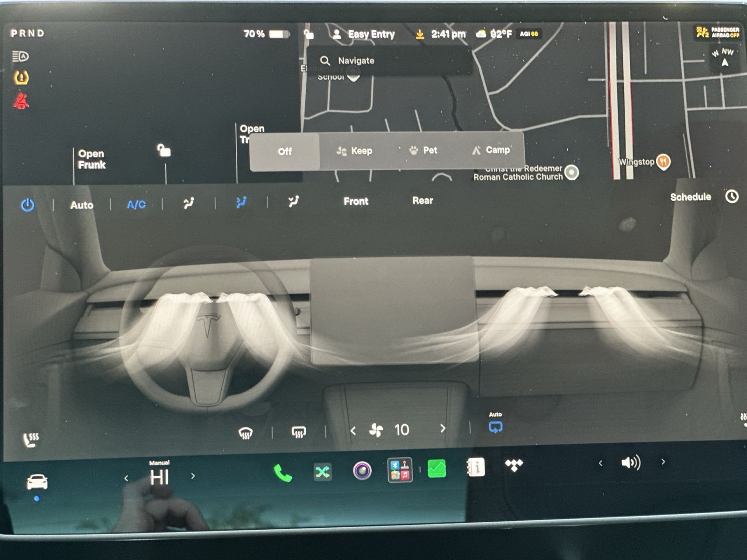Select Keep climate mode

click(x=354, y=151)
